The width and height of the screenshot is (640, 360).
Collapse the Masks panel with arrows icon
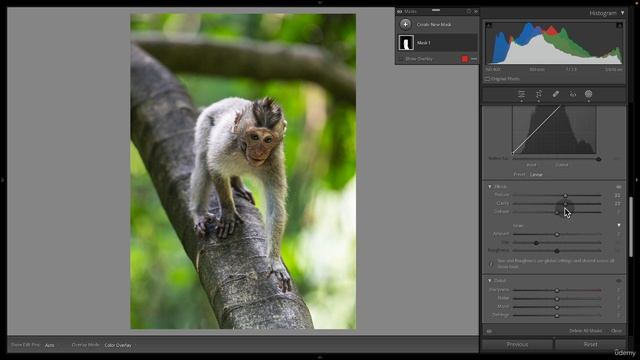click(476, 11)
